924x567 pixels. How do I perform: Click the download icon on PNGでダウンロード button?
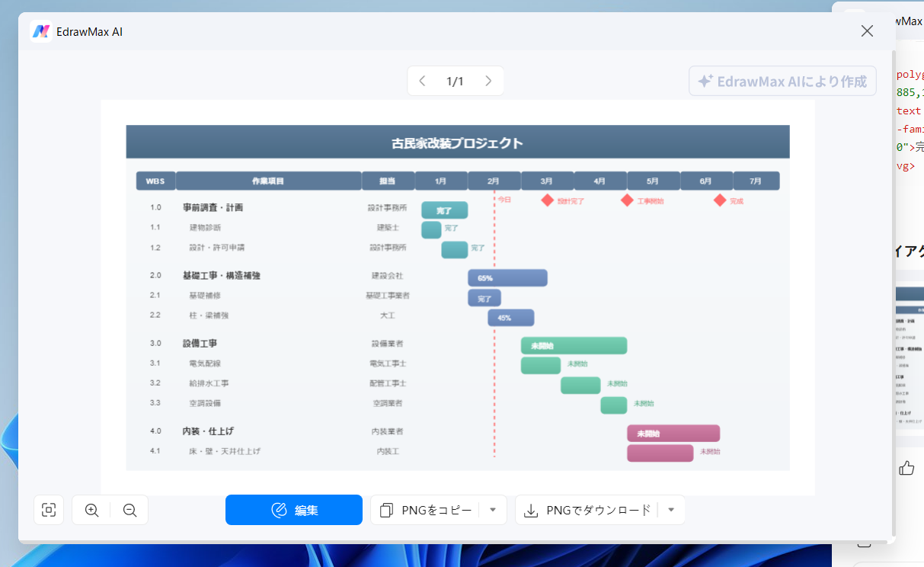[531, 510]
